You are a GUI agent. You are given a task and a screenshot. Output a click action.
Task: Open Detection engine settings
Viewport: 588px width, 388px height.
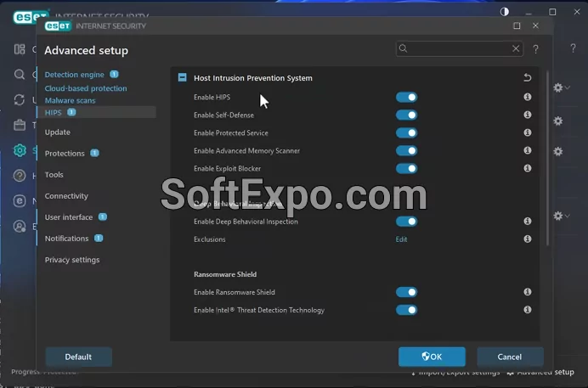[x=74, y=75]
